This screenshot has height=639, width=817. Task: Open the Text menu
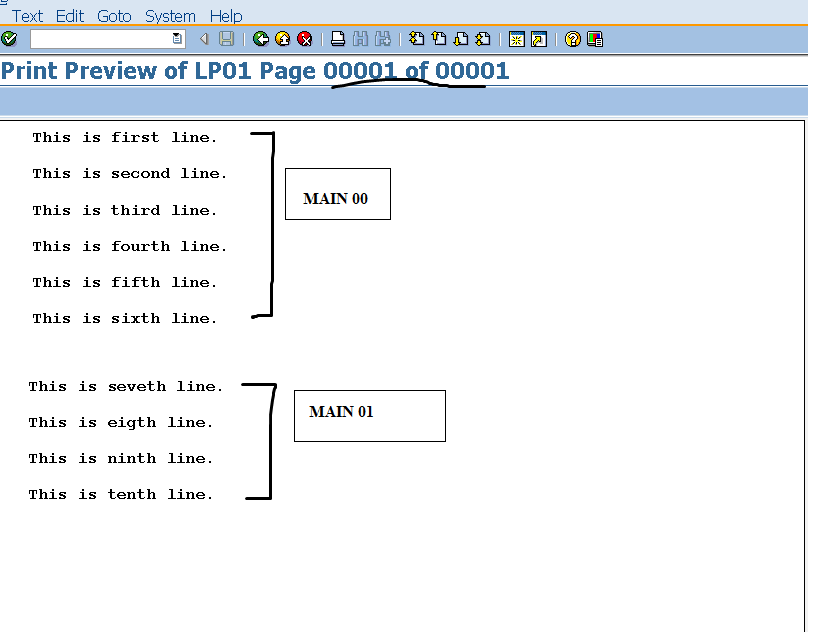tap(26, 16)
